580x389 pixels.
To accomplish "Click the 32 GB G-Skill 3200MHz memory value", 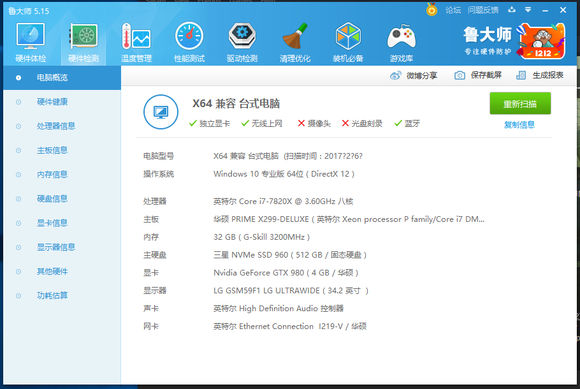I will tap(262, 237).
